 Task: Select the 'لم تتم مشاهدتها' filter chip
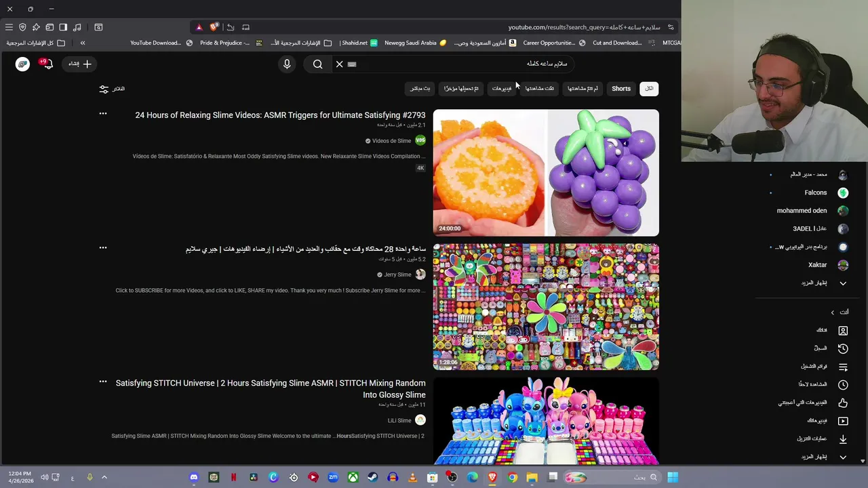[583, 89]
